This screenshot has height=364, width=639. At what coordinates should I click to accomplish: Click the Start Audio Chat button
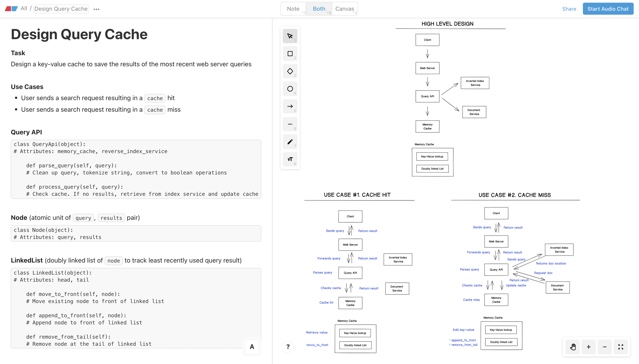(608, 8)
